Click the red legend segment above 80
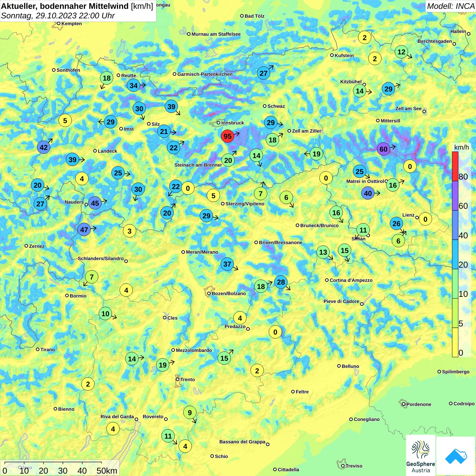The height and width of the screenshot is (476, 476). click(x=455, y=166)
